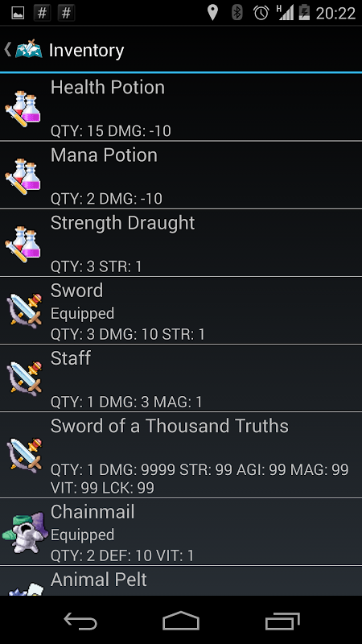Open the Recent Apps overview button
This screenshot has height=644, width=362.
282,621
